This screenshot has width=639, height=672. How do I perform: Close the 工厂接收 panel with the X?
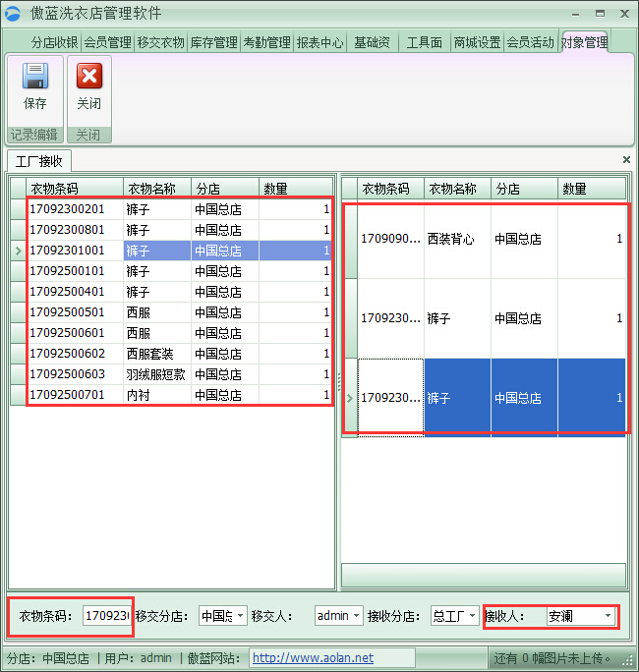[626, 160]
